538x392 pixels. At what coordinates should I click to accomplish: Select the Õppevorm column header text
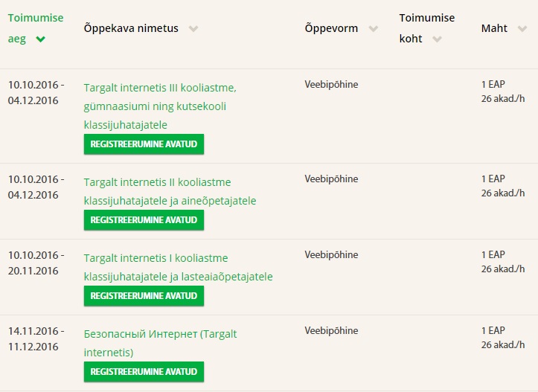[x=331, y=28]
